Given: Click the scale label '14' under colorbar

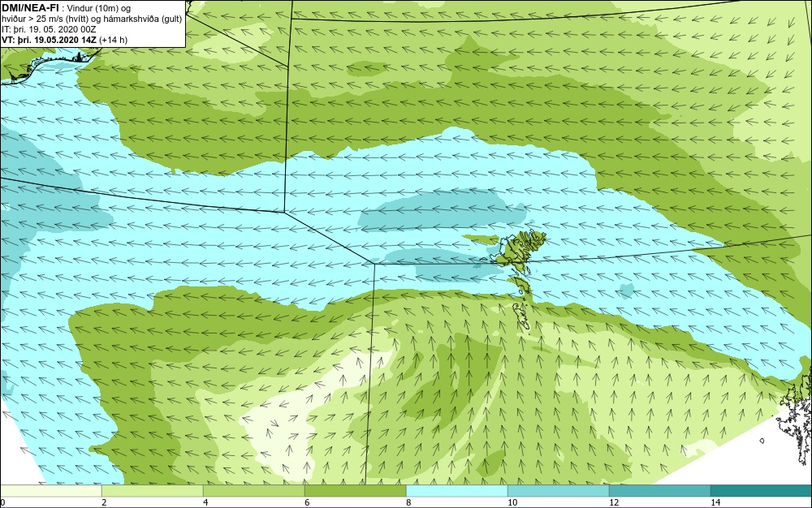Looking at the screenshot, I should (x=715, y=502).
